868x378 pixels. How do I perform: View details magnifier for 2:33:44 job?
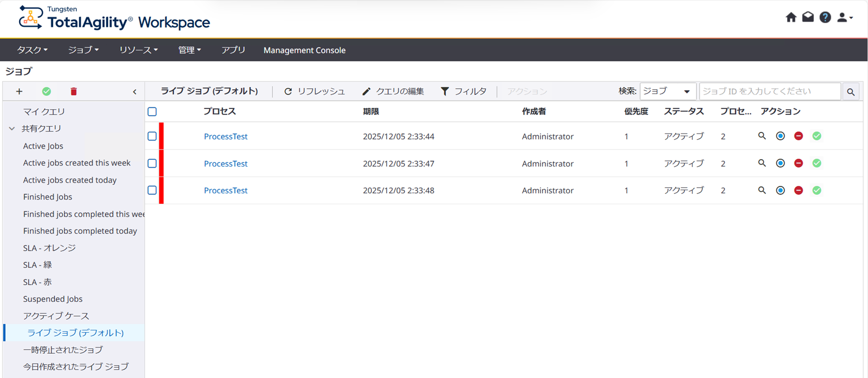click(x=762, y=136)
